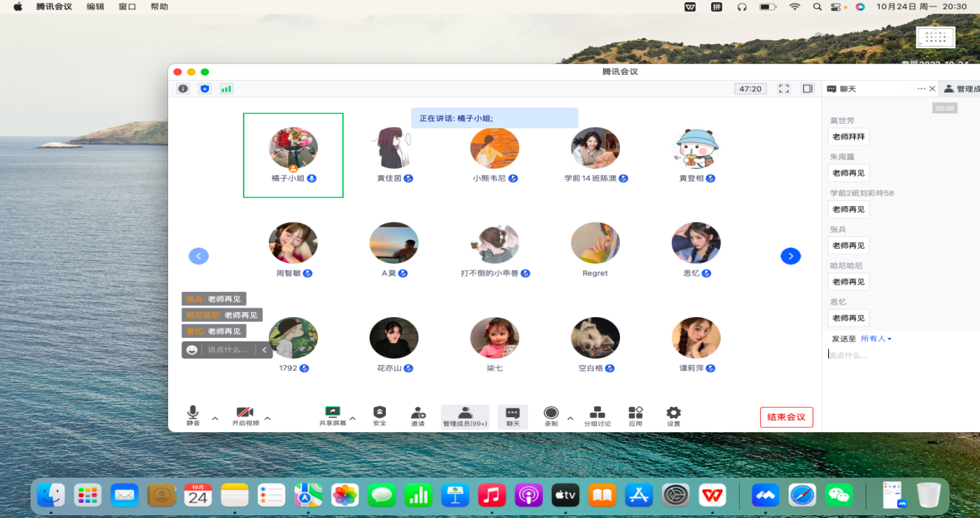
Task: Open the send to 所有人 dropdown
Action: click(877, 339)
